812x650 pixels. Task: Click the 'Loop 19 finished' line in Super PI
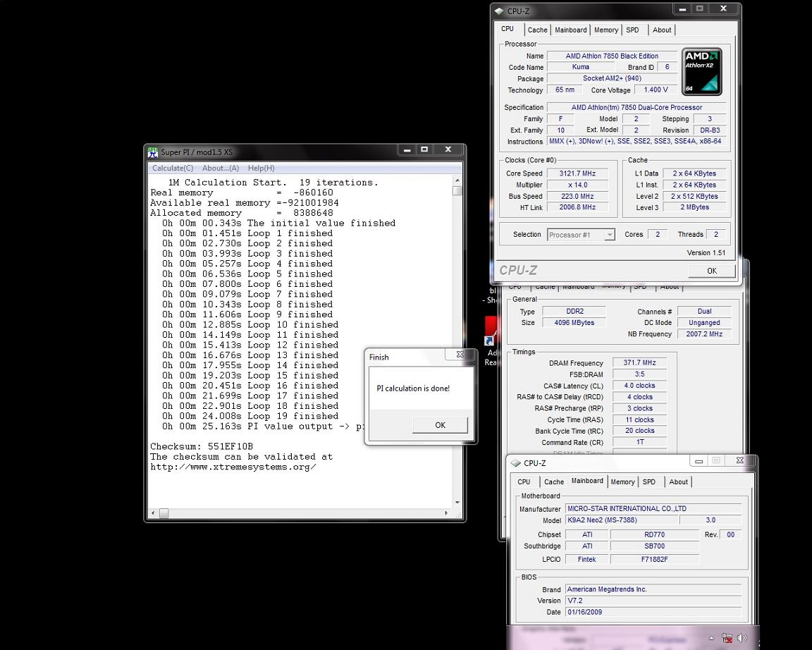pos(293,416)
